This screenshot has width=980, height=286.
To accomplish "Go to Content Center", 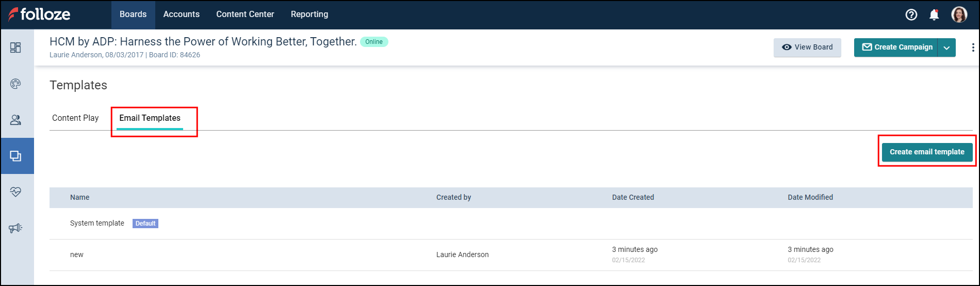I will 245,14.
